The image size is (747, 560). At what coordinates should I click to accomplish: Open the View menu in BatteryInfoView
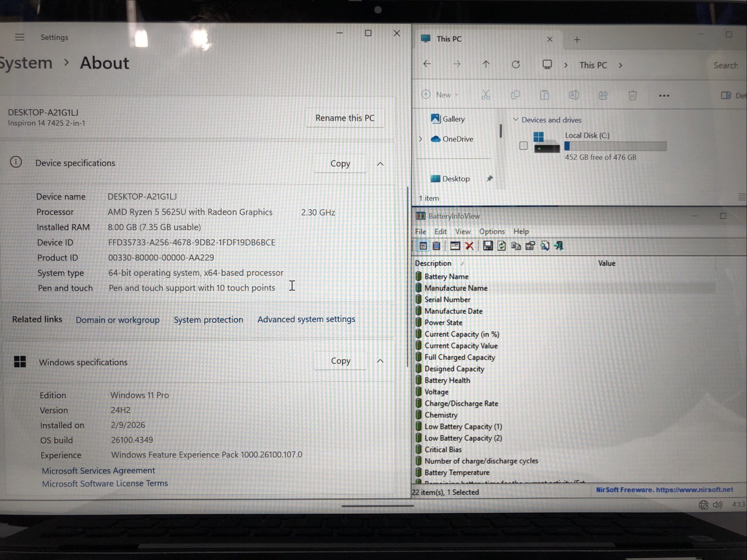coord(462,231)
